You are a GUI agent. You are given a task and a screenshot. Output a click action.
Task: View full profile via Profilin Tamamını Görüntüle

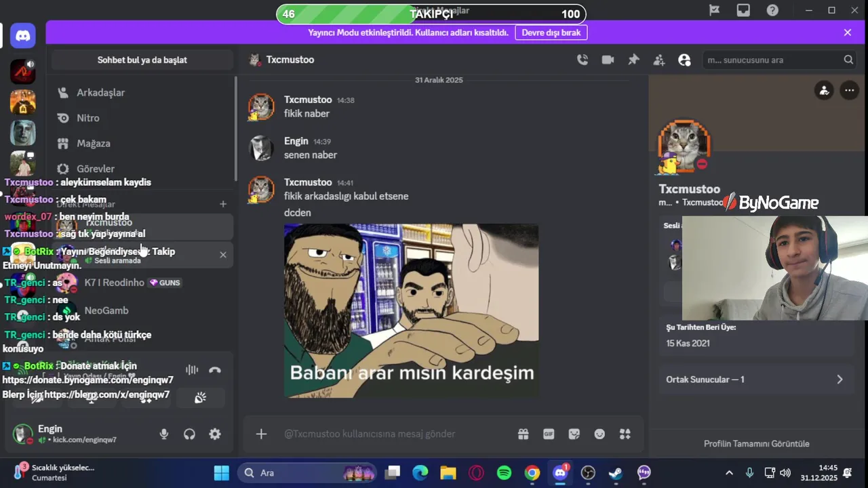tap(757, 444)
